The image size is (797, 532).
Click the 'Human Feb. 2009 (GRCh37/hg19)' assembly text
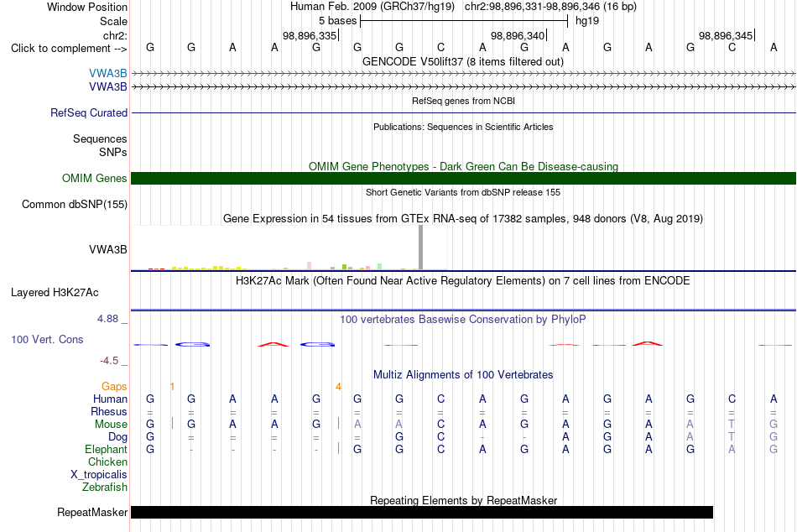click(x=372, y=7)
